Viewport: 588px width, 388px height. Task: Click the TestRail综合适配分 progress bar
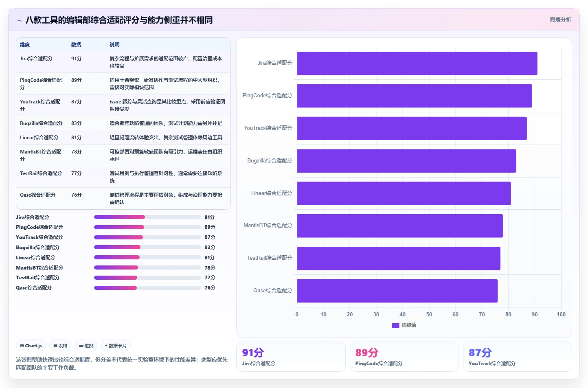[147, 278]
